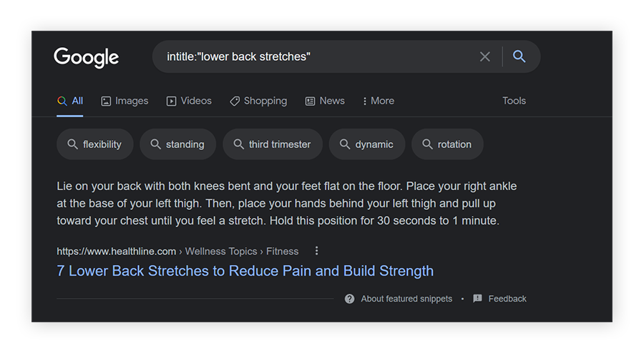Select the All results tab
644x353 pixels.
(71, 101)
